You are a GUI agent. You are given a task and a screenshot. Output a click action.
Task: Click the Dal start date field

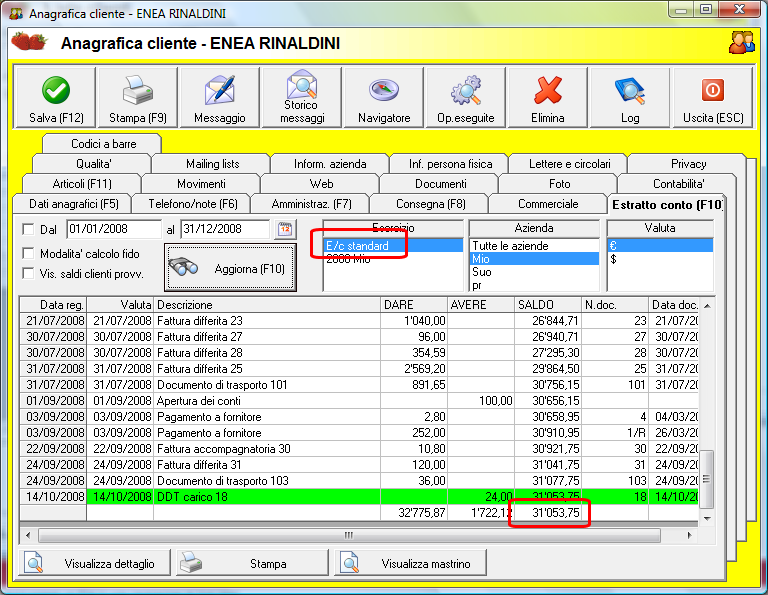114,229
